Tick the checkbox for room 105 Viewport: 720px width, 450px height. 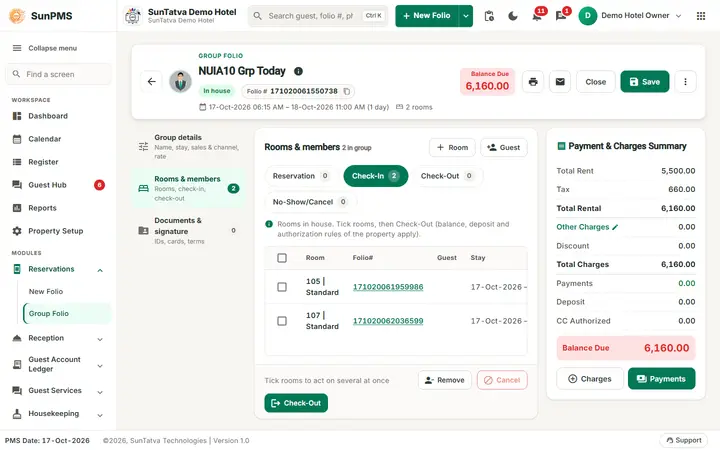(x=282, y=287)
